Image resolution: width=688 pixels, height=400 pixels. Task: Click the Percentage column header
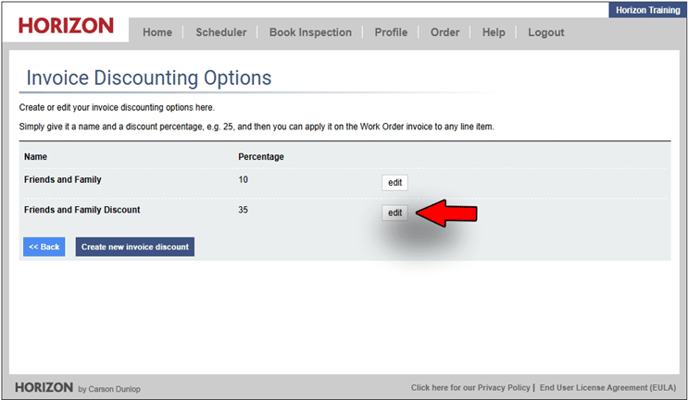[x=261, y=157]
